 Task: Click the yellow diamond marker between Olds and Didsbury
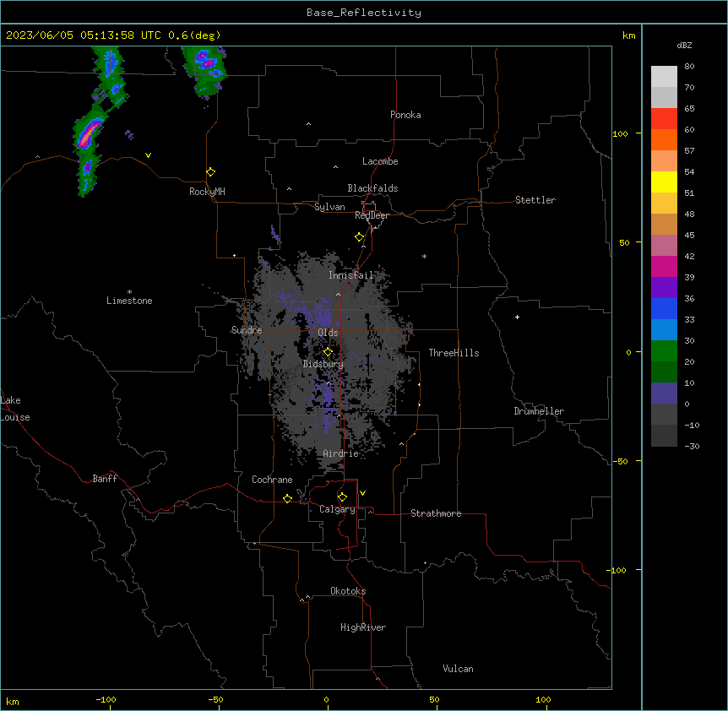pos(328,352)
